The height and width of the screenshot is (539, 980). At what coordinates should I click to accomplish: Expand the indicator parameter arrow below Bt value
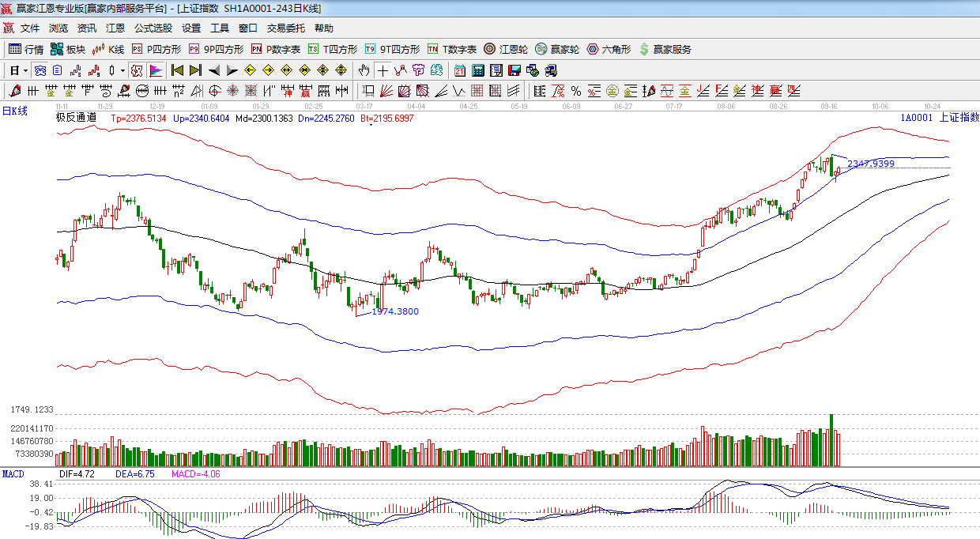pyautogui.click(x=370, y=125)
